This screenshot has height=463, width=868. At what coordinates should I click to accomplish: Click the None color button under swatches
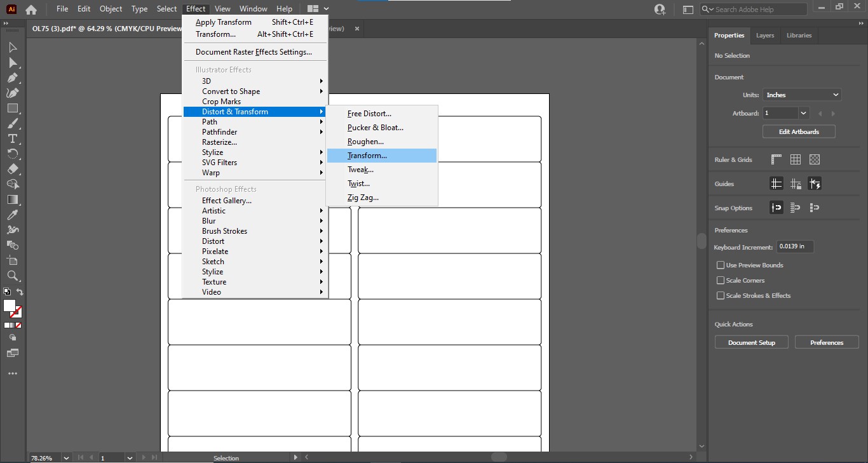(19, 325)
